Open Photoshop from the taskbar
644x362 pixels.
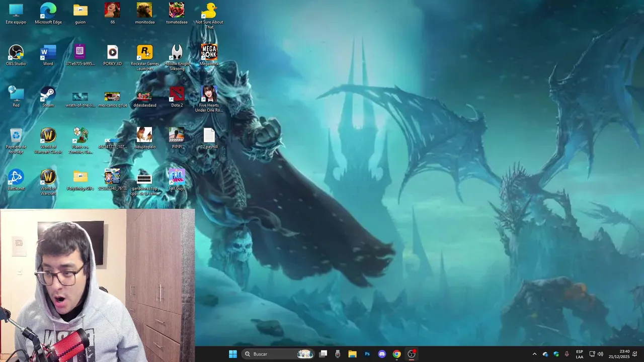367,354
